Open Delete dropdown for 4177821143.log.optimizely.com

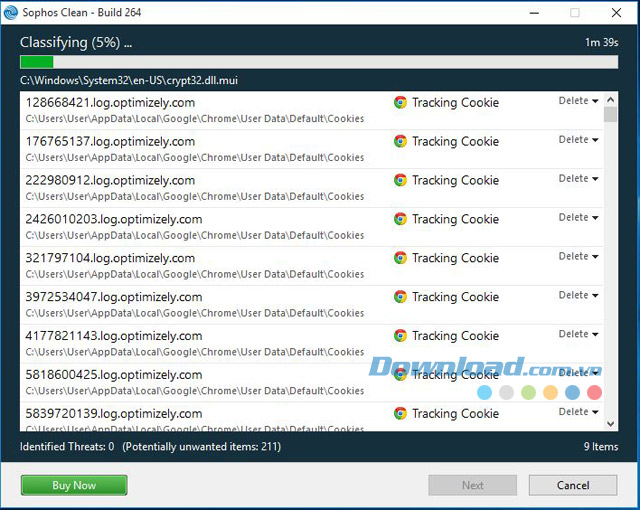(x=578, y=334)
